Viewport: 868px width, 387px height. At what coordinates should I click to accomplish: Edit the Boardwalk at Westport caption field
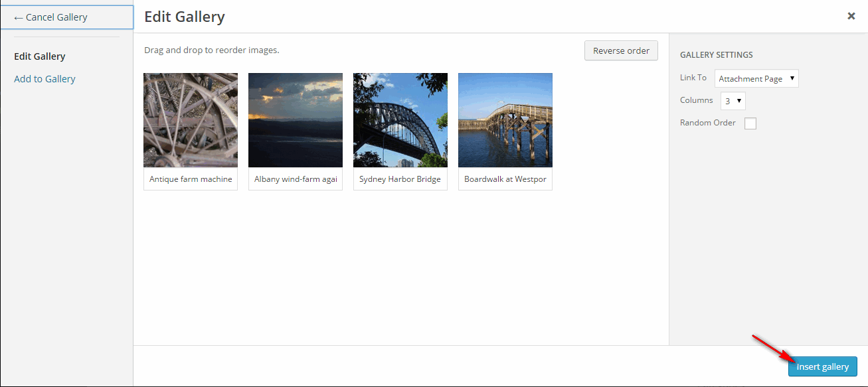pyautogui.click(x=505, y=179)
